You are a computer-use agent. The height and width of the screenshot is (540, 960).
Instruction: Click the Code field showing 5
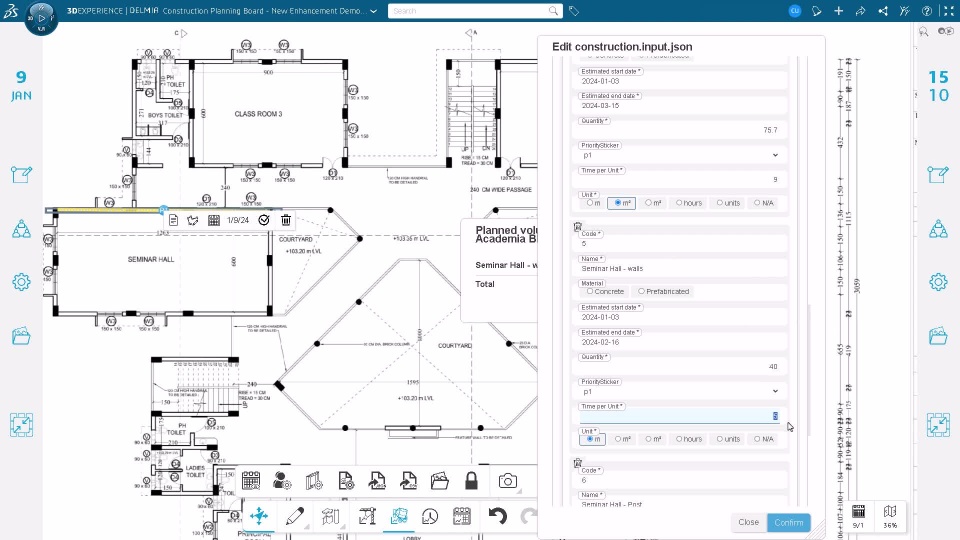pos(680,243)
